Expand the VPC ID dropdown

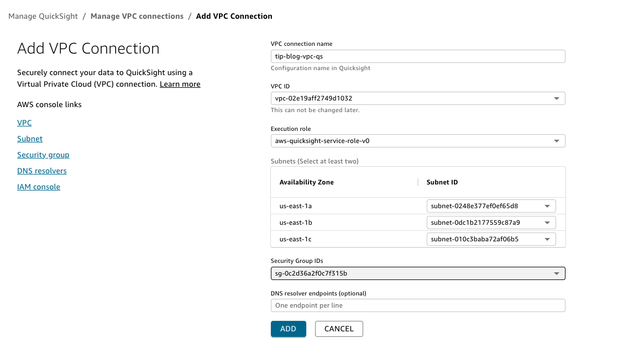(418, 98)
